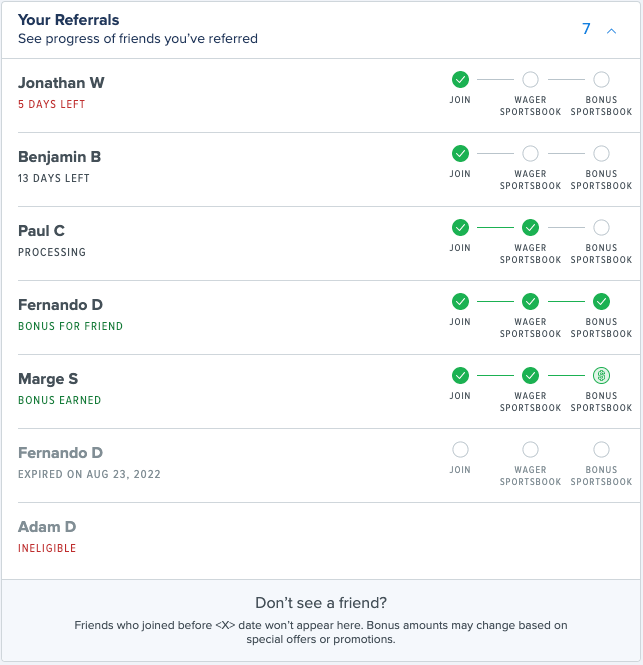Click Jonathan W's green Join checkmark
Screen dimensions: 643x665
(x=460, y=79)
